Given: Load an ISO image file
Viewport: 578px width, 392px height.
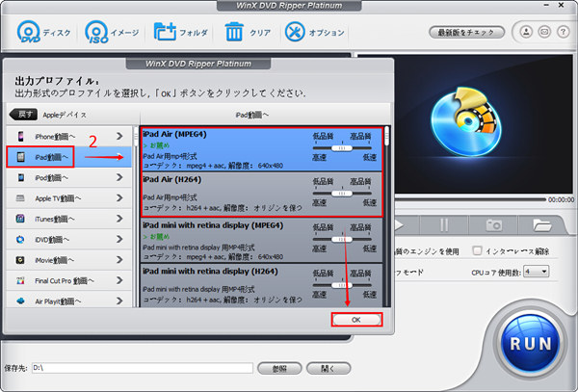Looking at the screenshot, I should [x=112, y=32].
